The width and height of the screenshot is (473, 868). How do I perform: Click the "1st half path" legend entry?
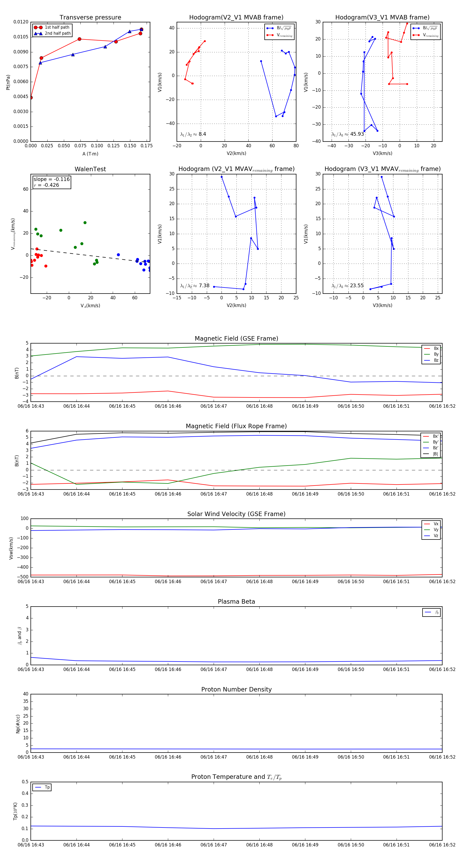52,27
